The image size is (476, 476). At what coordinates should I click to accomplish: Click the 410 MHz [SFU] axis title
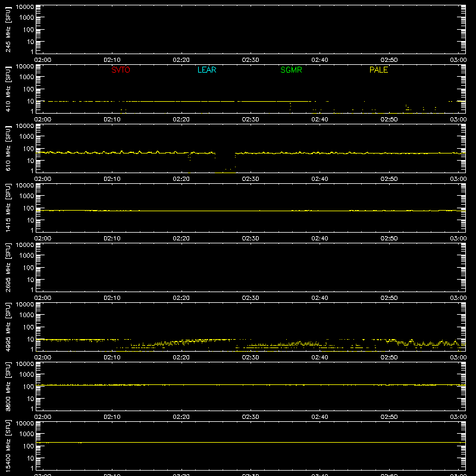point(8,89)
